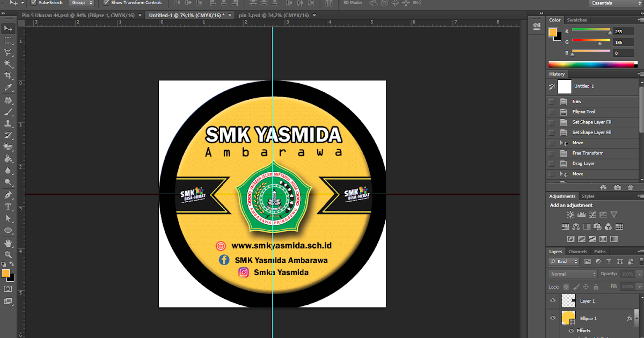Create new snapshot camera icon in History
Viewport: 644px width, 338px height.
coord(617,187)
